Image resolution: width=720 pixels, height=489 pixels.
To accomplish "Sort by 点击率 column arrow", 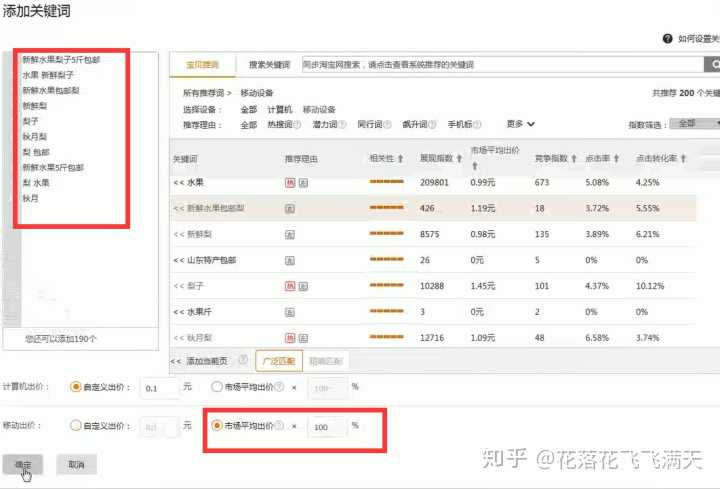I will pos(614,159).
